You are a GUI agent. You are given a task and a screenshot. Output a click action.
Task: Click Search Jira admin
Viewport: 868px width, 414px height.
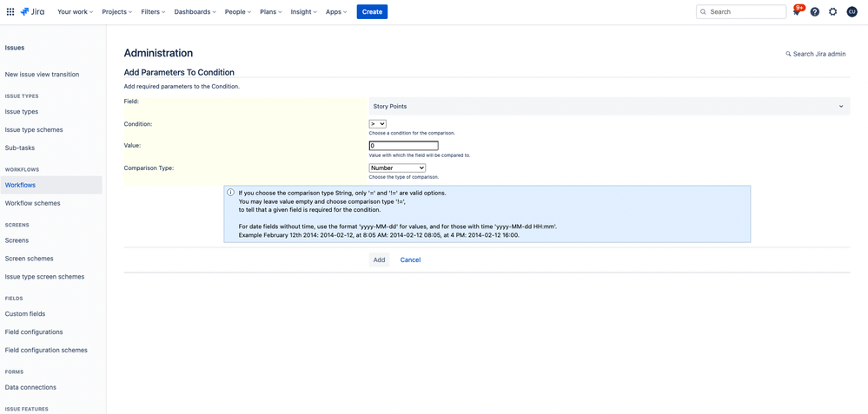point(815,54)
